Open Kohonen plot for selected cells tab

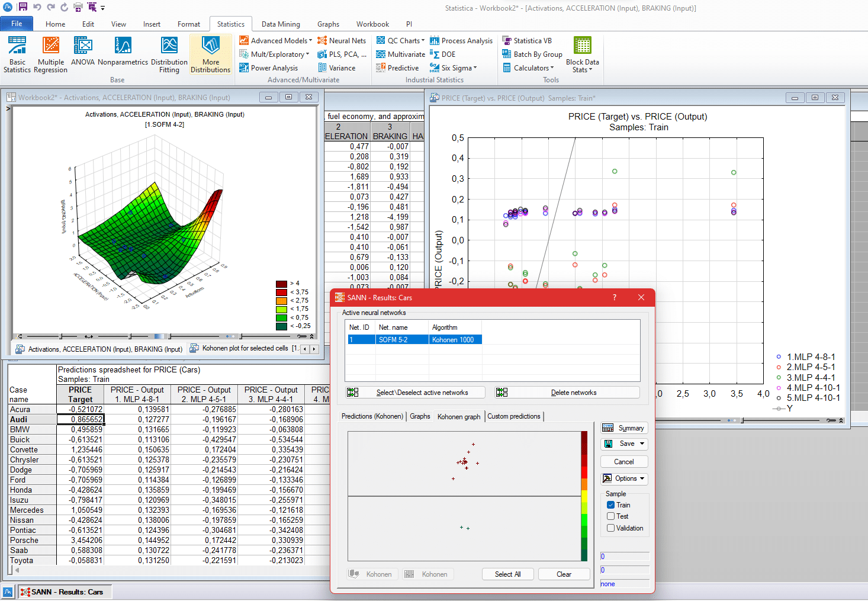[x=245, y=348]
